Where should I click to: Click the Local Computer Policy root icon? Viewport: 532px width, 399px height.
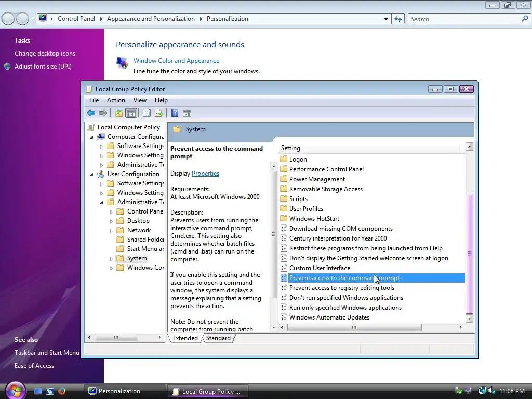tap(90, 127)
